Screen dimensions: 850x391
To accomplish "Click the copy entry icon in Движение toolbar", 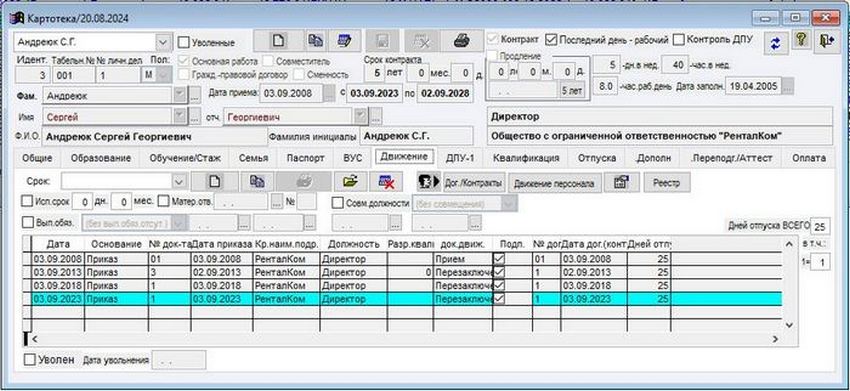I will pos(257,182).
